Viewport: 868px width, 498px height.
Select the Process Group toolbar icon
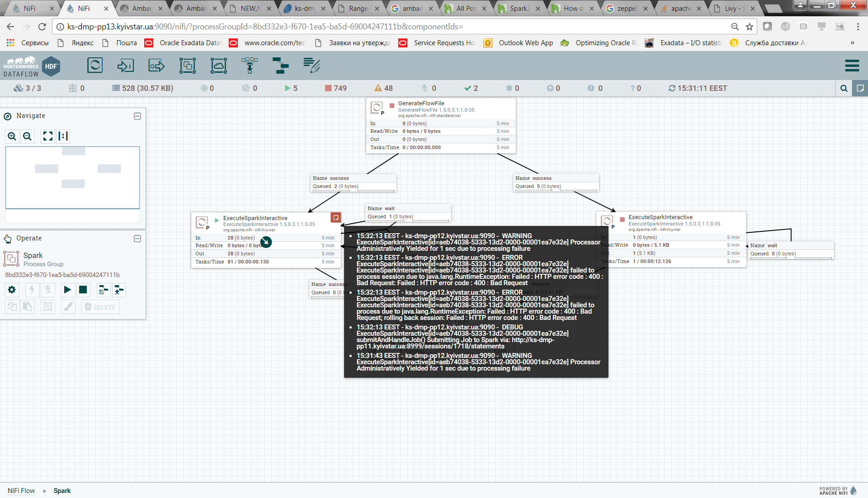[x=187, y=66]
